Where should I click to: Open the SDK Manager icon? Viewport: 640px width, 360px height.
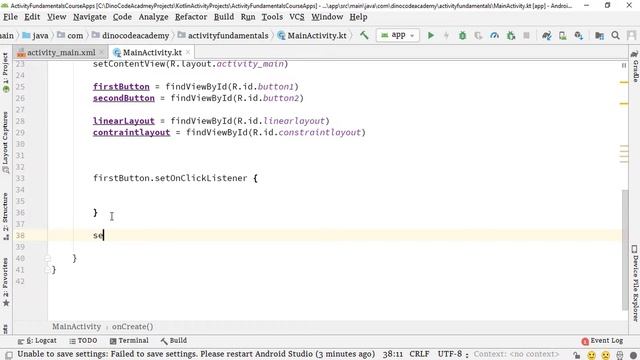pos(578,36)
